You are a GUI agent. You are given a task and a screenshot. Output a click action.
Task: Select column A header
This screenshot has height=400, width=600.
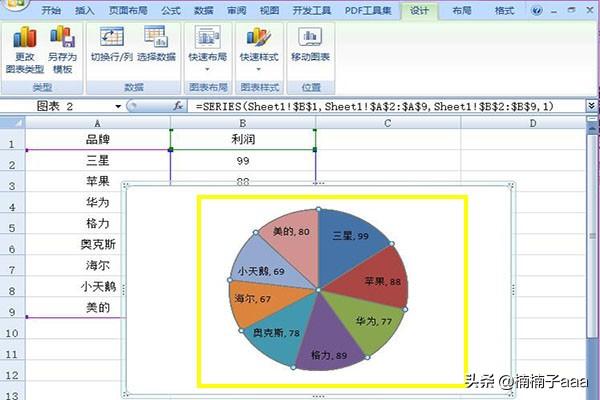98,123
